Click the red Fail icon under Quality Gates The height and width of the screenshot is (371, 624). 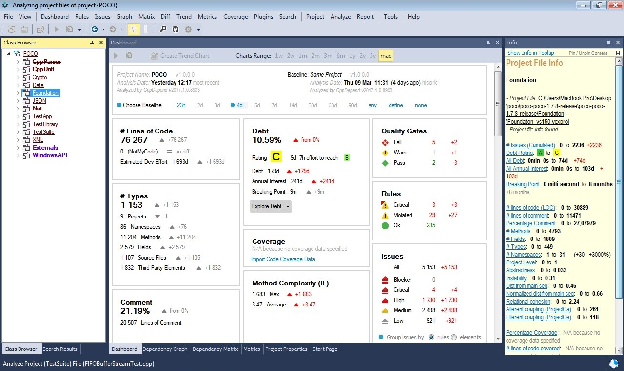pos(385,142)
